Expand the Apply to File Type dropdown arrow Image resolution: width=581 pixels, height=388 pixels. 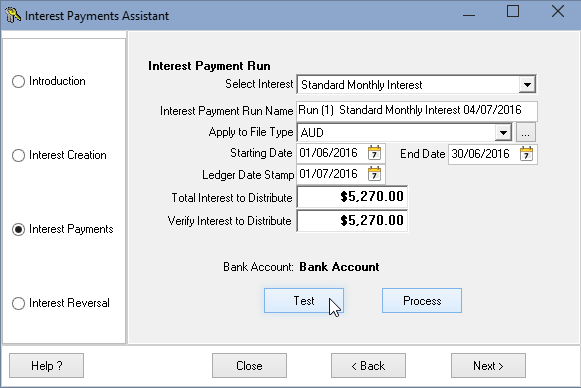[503, 132]
